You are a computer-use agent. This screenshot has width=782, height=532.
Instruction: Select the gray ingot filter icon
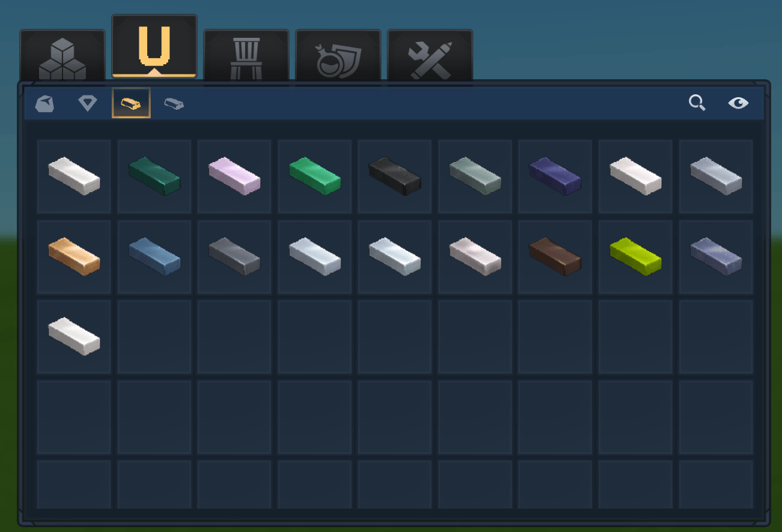click(x=174, y=103)
